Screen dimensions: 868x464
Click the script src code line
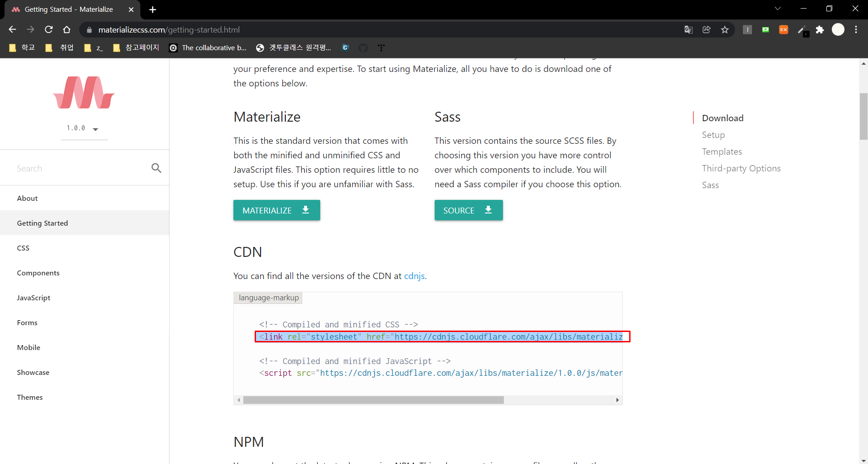[x=441, y=373]
